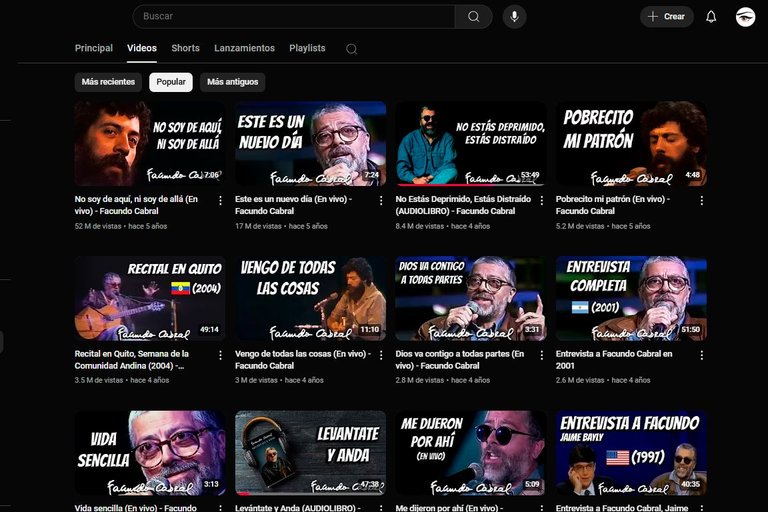
Task: Click the search magnifier button
Action: 473,17
